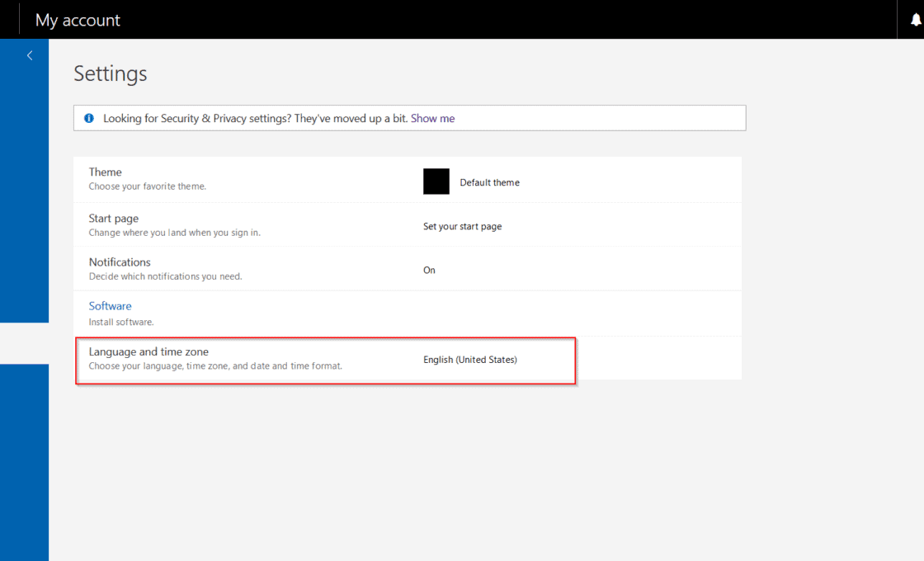Image resolution: width=924 pixels, height=561 pixels.
Task: Change the "English (United States)" language value
Action: [x=469, y=360]
